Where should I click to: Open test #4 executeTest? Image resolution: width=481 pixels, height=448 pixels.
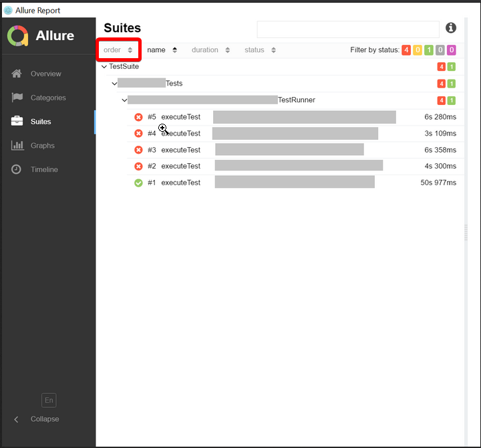tap(295, 133)
